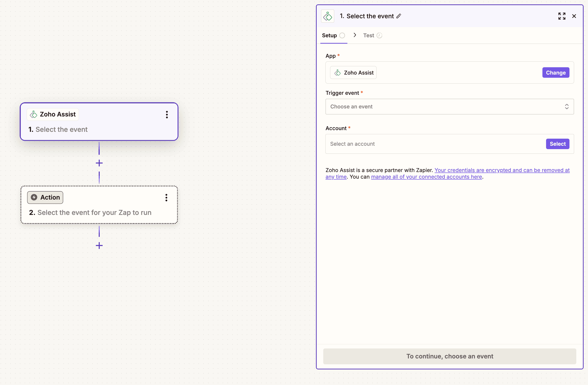Viewport: 588px width, 385px height.
Task: Click the chevron between Setup and Test
Action: (x=355, y=35)
